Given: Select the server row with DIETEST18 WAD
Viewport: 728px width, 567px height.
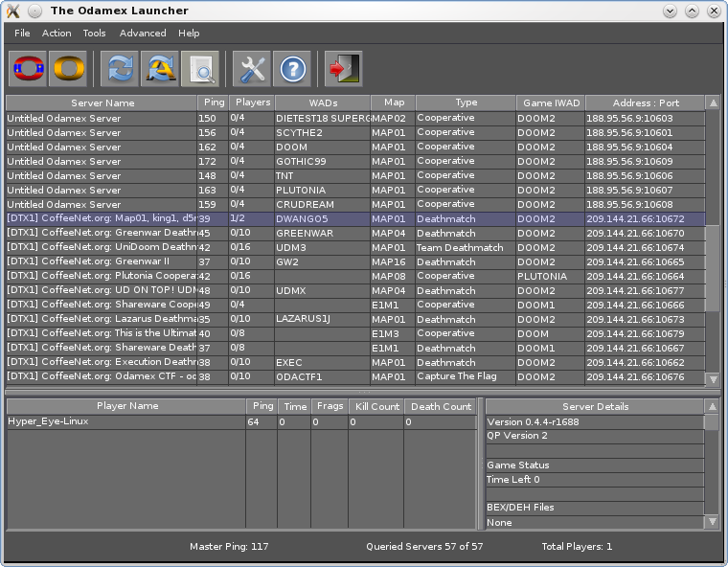Looking at the screenshot, I should (355, 118).
